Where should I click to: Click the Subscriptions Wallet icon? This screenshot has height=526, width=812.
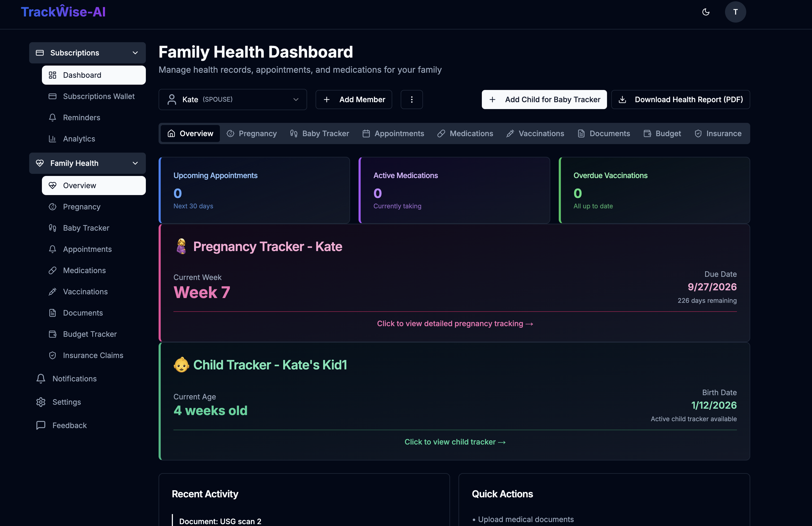pyautogui.click(x=53, y=96)
